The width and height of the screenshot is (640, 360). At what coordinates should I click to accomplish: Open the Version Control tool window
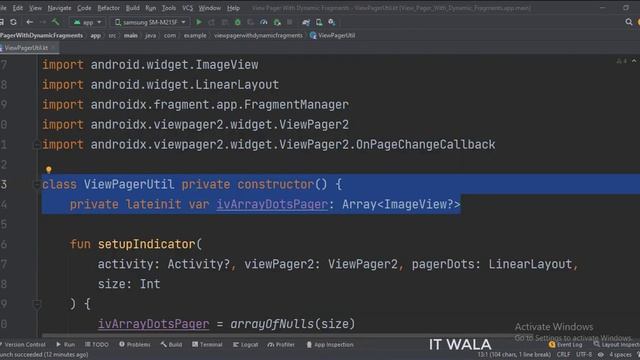coord(23,344)
